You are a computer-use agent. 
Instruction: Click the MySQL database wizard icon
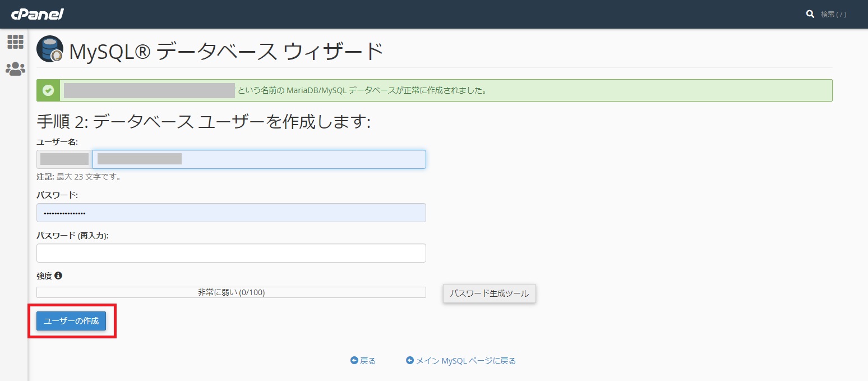point(50,49)
